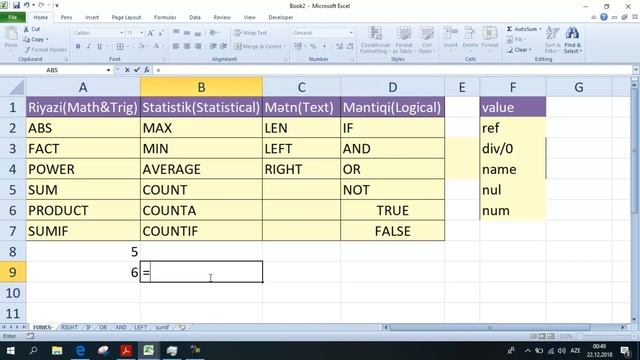This screenshot has height=360, width=640.
Task: Click the FALSE cell
Action: [392, 231]
